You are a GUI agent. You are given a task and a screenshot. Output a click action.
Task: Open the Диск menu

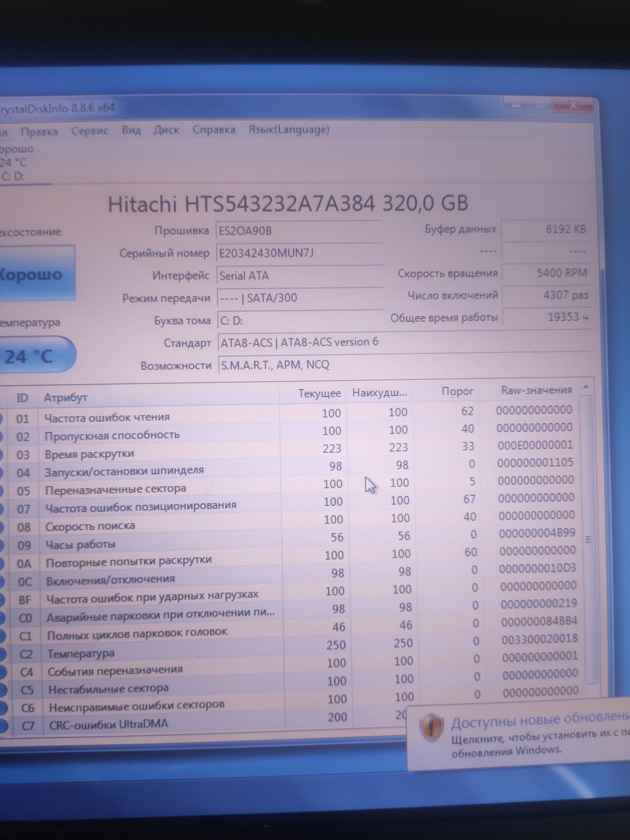pos(166,130)
